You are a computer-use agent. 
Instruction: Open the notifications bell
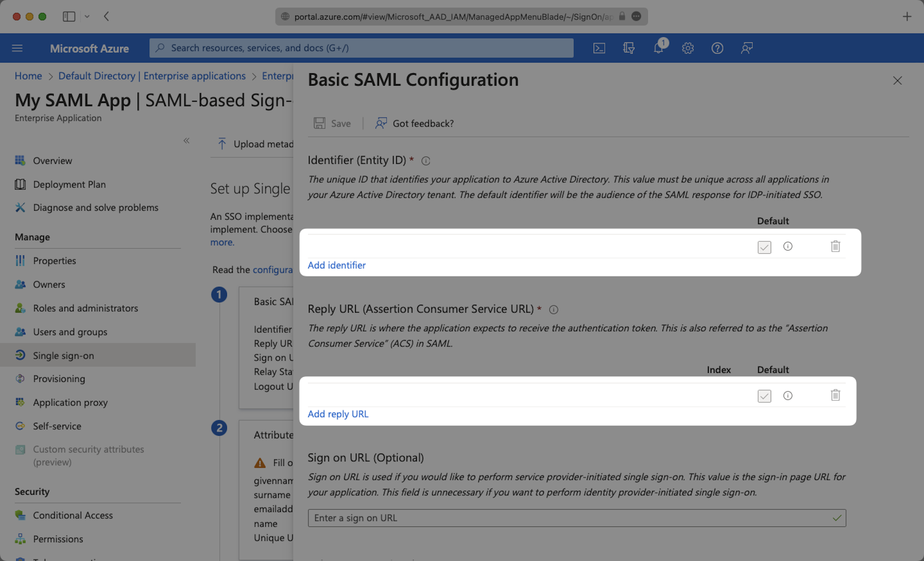[658, 48]
